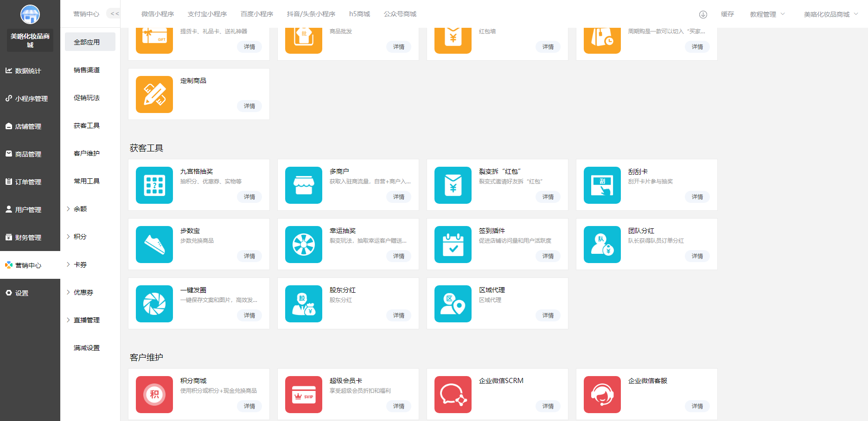Open 小程序管理 in left sidebar
This screenshot has width=868, height=421.
[x=30, y=99]
